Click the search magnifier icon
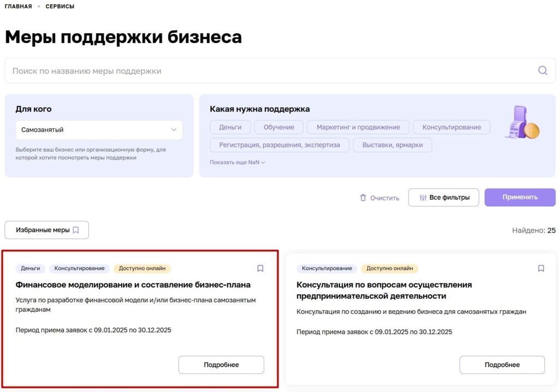 (x=542, y=70)
